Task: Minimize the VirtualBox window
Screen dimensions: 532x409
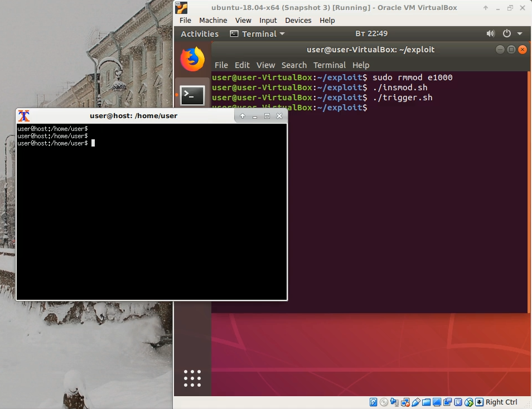Action: coord(498,8)
